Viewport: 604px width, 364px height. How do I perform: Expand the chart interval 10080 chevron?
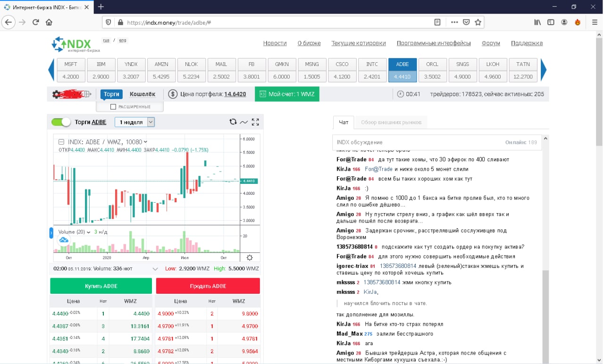[x=145, y=141]
